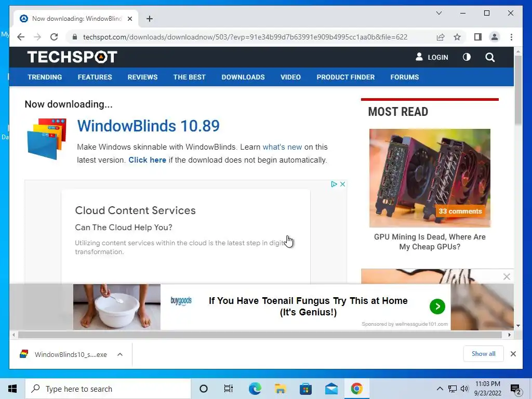
Task: Close the downloads bar
Action: point(513,354)
